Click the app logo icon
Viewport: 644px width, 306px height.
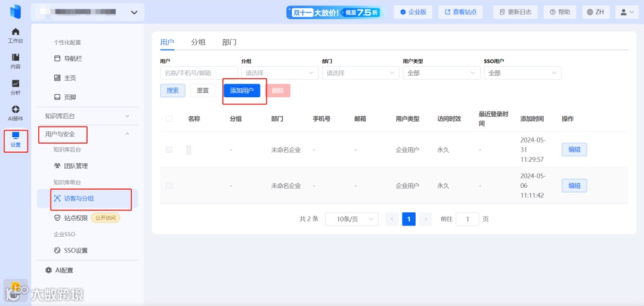coord(16,11)
